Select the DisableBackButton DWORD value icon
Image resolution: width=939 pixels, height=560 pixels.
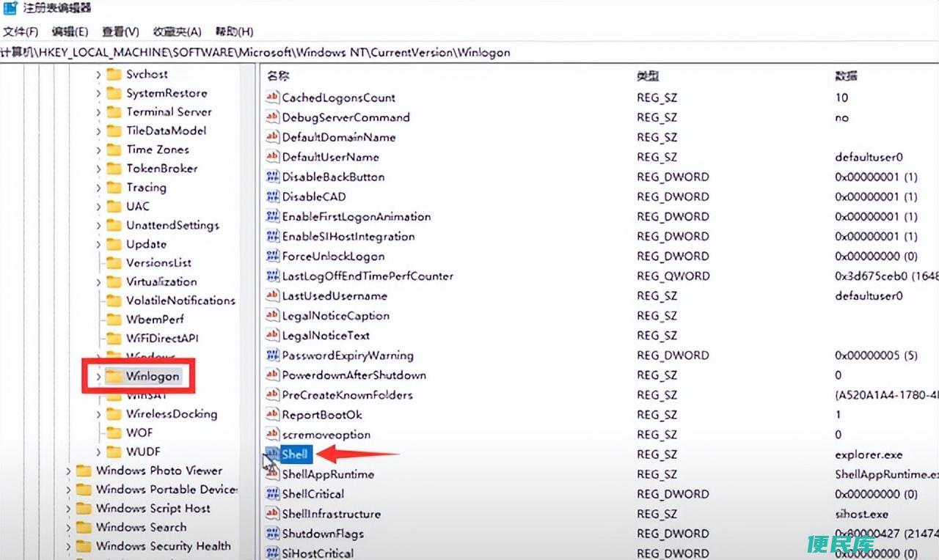pos(272,177)
